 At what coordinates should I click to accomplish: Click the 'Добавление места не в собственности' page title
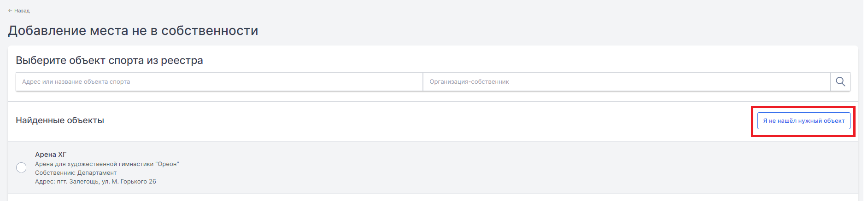(133, 30)
